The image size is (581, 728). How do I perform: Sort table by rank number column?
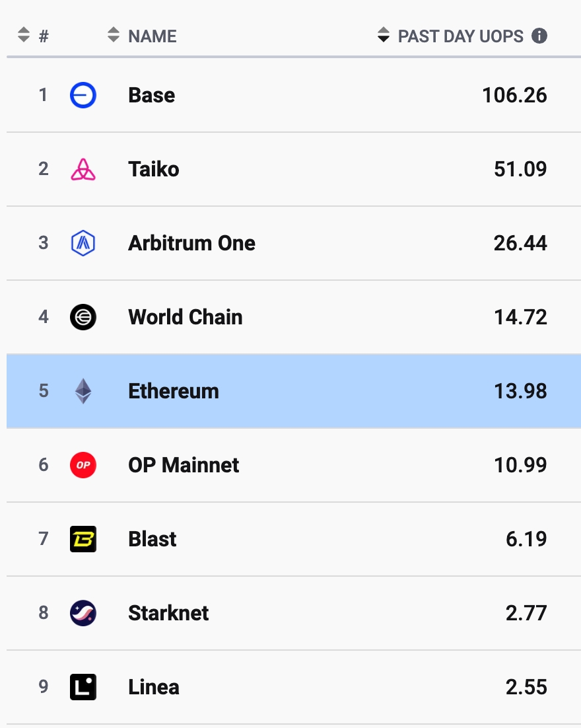coord(24,35)
